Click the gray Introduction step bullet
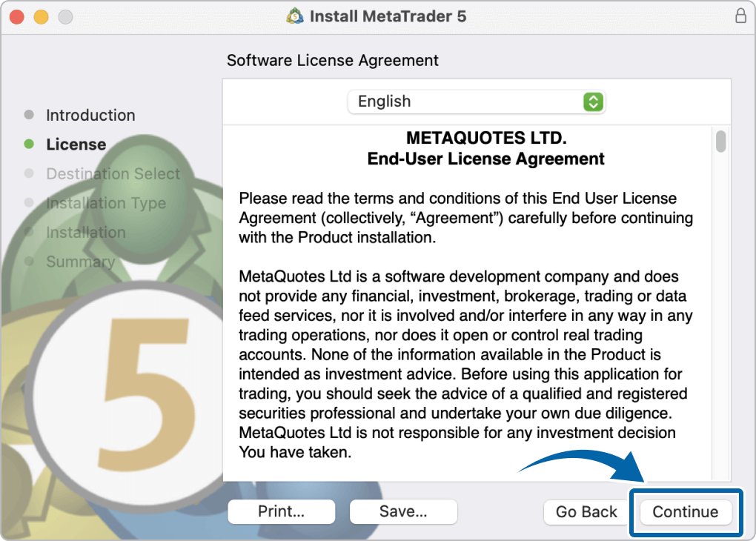The width and height of the screenshot is (756, 541). (29, 115)
